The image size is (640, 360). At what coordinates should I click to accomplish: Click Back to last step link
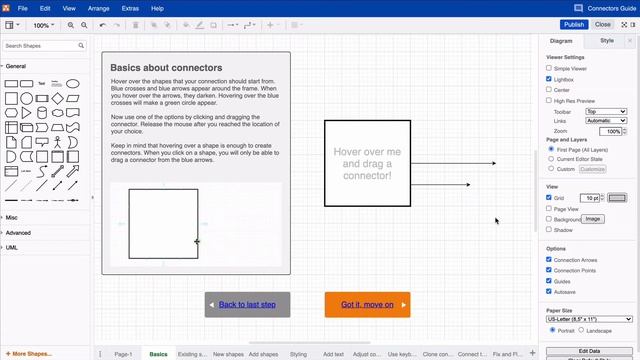click(x=247, y=304)
